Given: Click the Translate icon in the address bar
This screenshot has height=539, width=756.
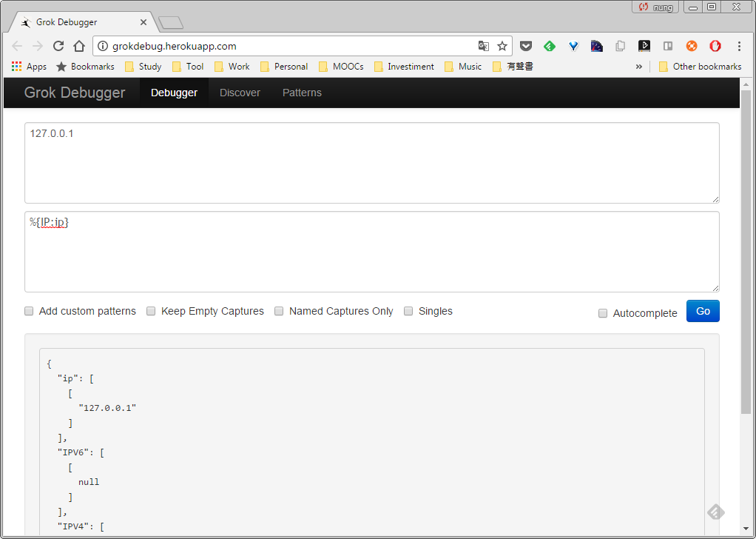Looking at the screenshot, I should pyautogui.click(x=484, y=47).
